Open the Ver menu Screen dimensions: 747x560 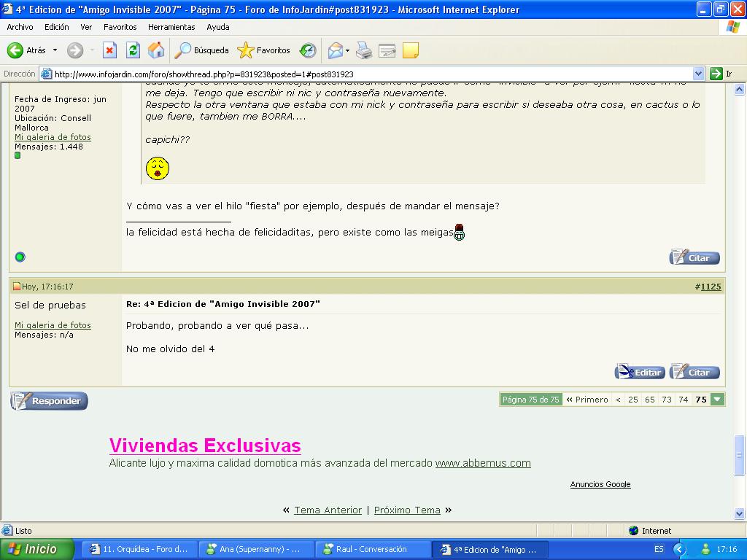[86, 27]
